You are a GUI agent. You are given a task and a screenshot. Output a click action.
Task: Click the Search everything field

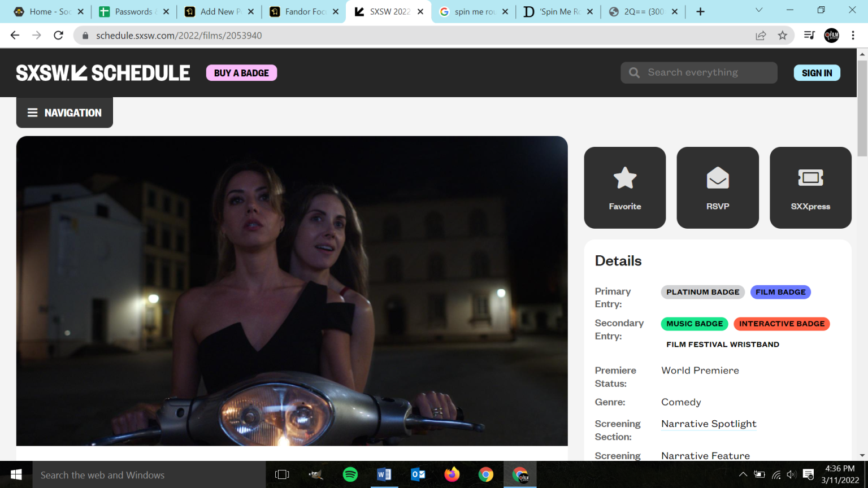tap(698, 72)
